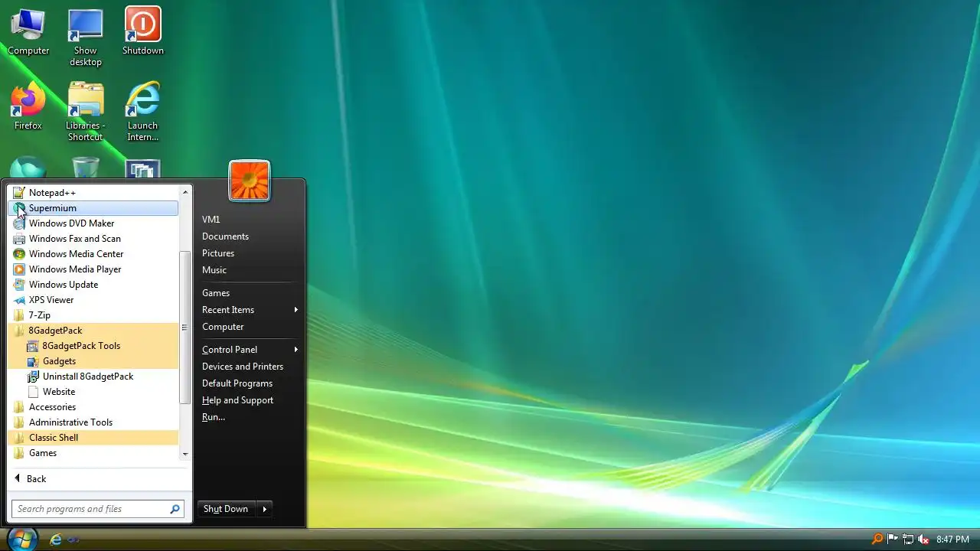The height and width of the screenshot is (551, 980).
Task: Expand the Accessories folder
Action: [93, 407]
